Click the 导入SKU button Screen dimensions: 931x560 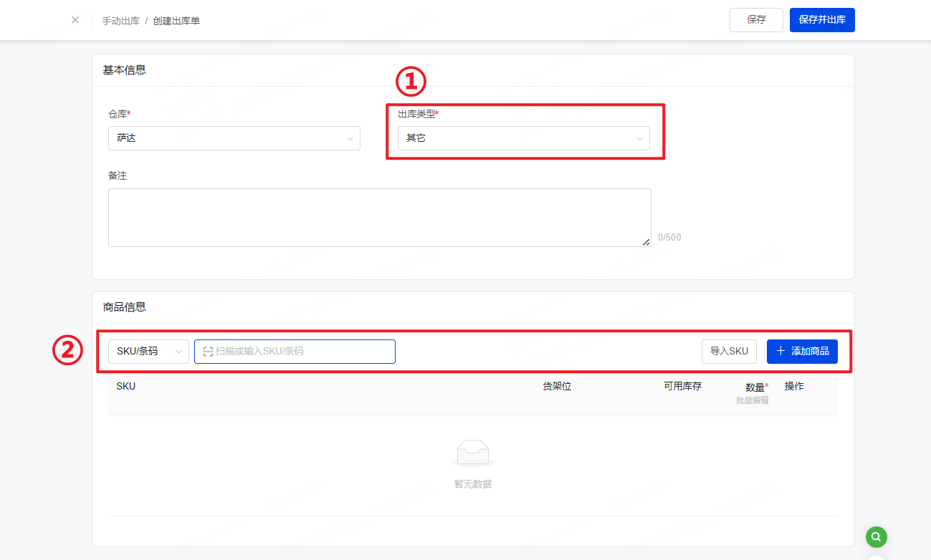[728, 352]
